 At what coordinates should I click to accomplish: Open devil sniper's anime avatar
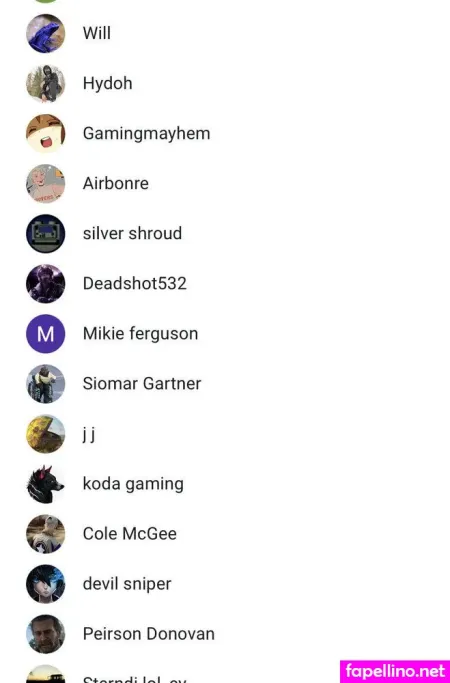(45, 584)
